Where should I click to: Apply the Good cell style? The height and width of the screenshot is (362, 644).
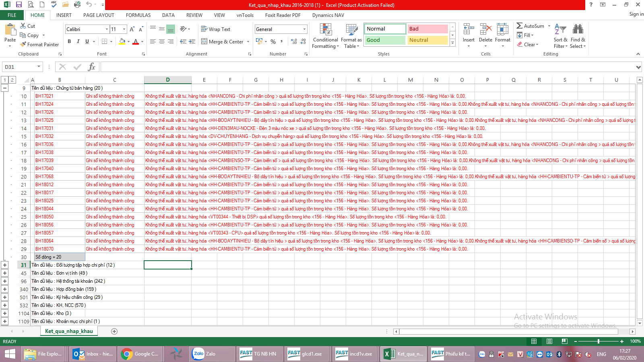pos(385,40)
